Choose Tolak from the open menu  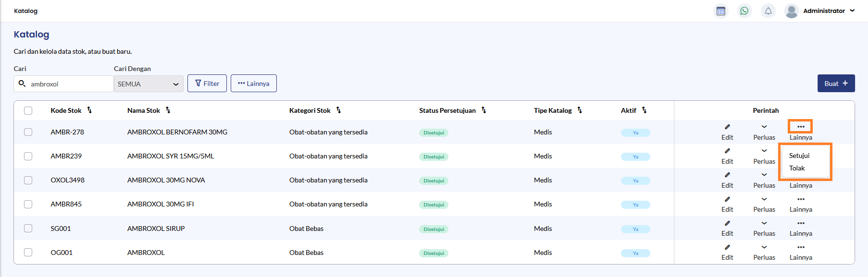click(797, 168)
